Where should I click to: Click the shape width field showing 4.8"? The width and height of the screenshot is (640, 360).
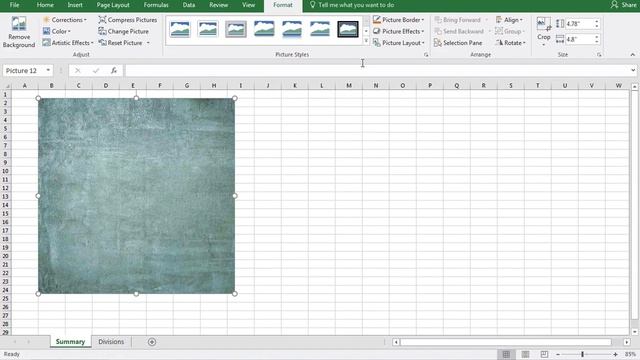(579, 39)
